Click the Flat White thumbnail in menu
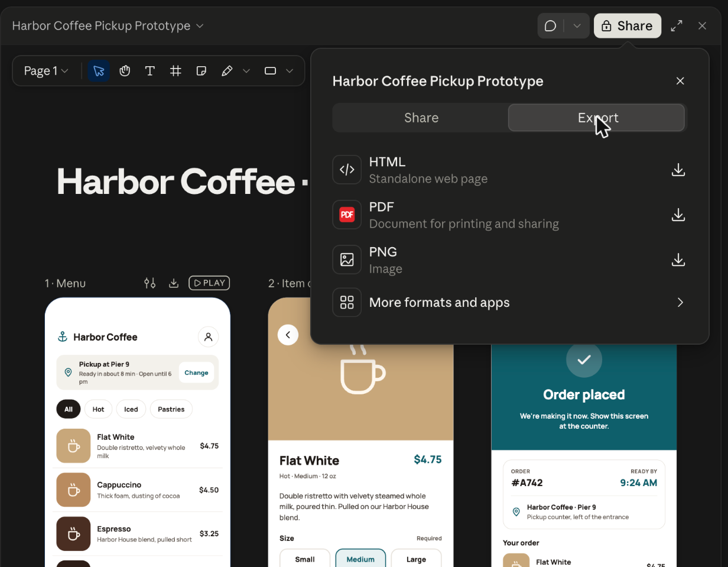This screenshot has height=567, width=728. [73, 446]
